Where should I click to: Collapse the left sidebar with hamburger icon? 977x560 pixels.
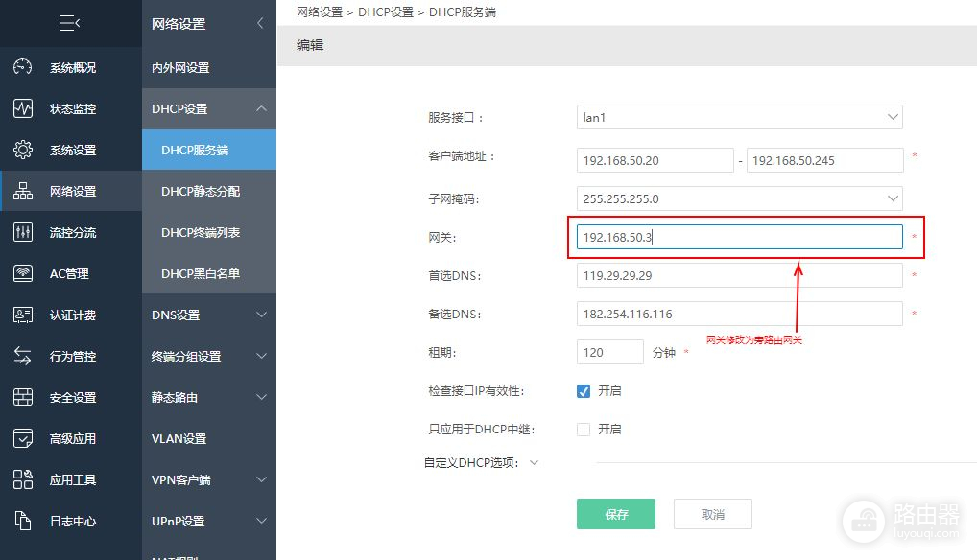70,23
